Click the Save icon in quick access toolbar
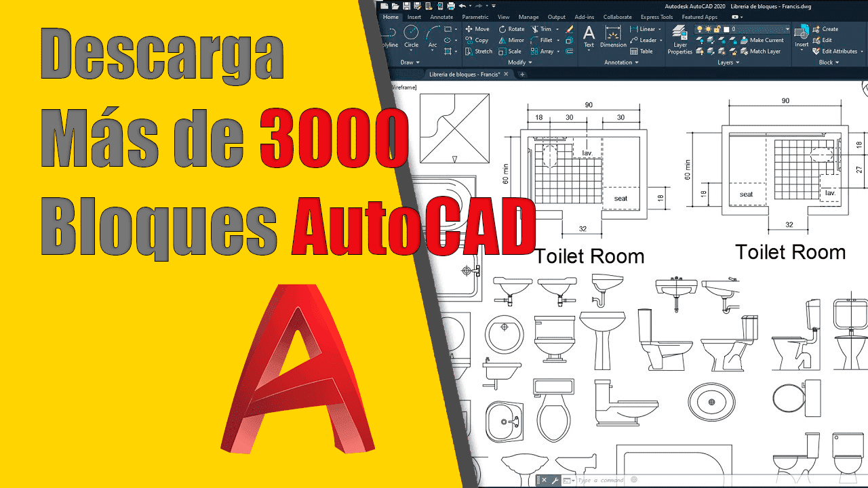The image size is (868, 488). tap(406, 5)
